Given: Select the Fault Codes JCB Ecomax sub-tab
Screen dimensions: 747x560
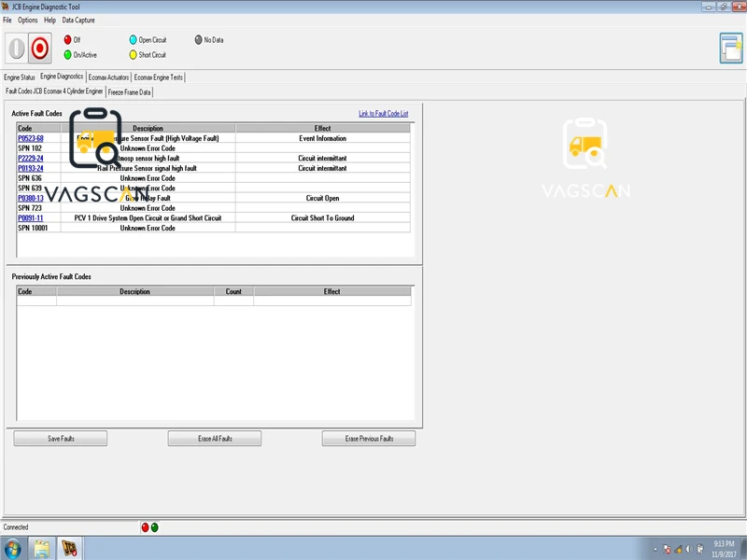Looking at the screenshot, I should 54,91.
